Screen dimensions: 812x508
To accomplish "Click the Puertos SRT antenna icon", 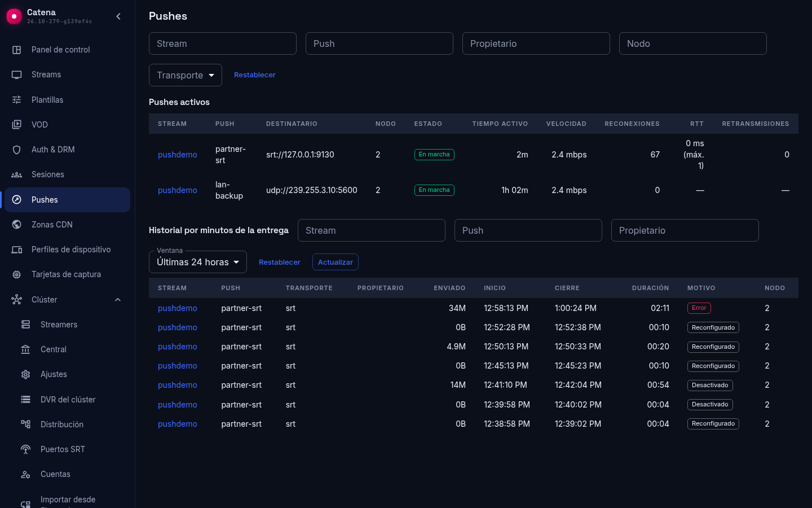I will 26,449.
